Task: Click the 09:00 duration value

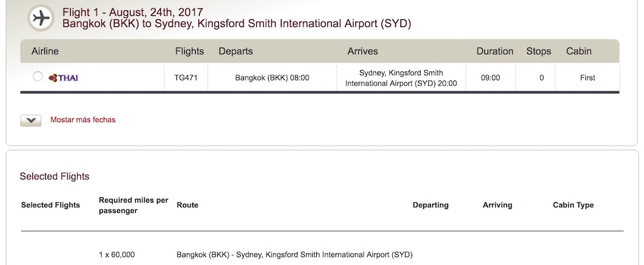Action: pyautogui.click(x=490, y=78)
